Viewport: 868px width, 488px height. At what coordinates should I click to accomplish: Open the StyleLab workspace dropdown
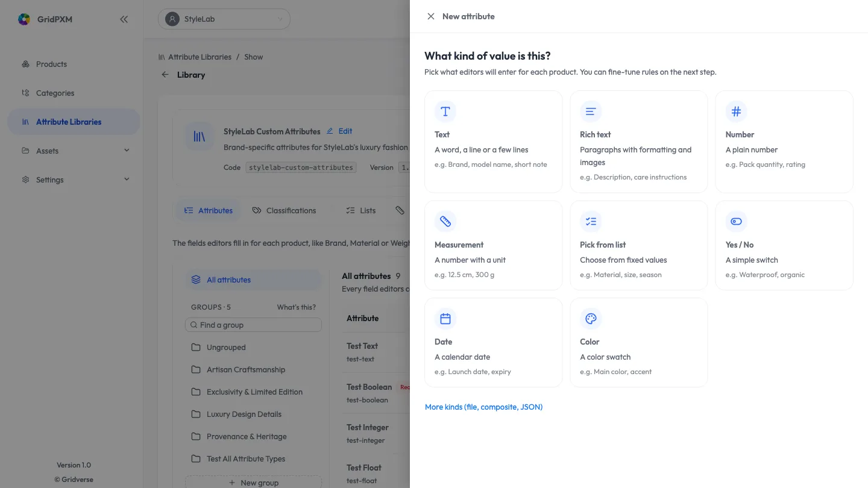pyautogui.click(x=224, y=19)
